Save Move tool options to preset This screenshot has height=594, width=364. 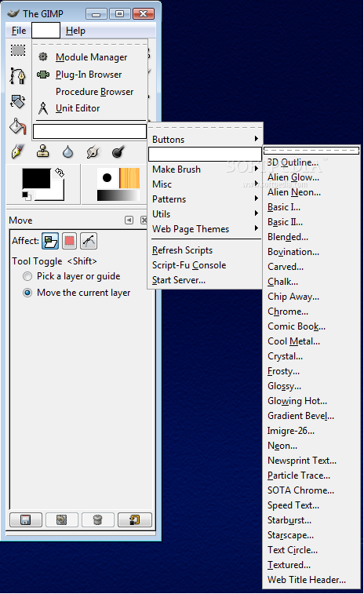pyautogui.click(x=26, y=519)
